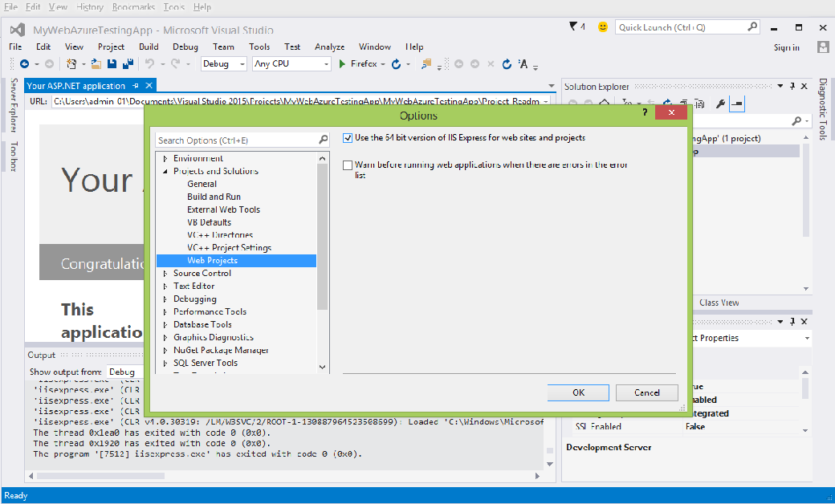Click the Open File folder icon

point(96,64)
